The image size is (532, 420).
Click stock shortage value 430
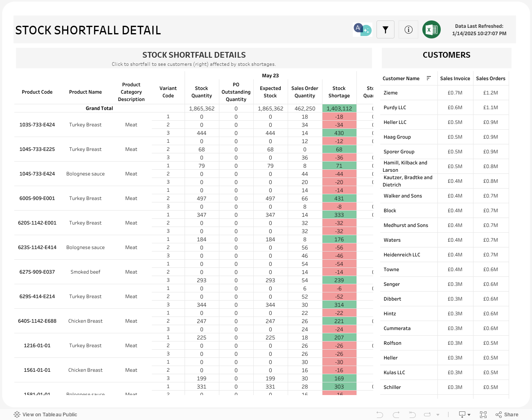click(x=339, y=133)
